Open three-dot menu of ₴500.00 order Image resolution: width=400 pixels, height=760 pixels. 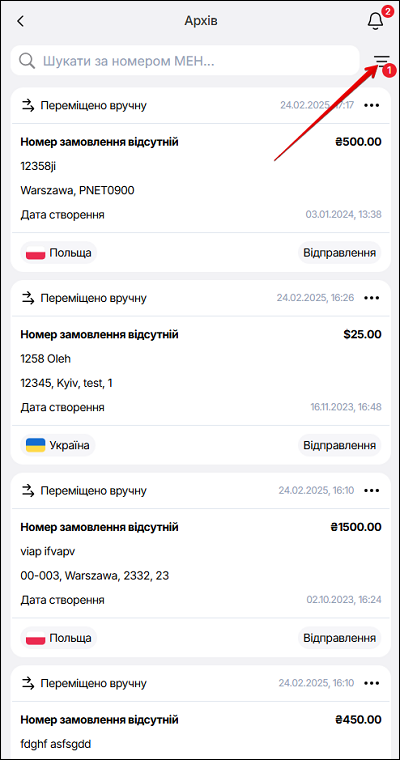tap(372, 105)
